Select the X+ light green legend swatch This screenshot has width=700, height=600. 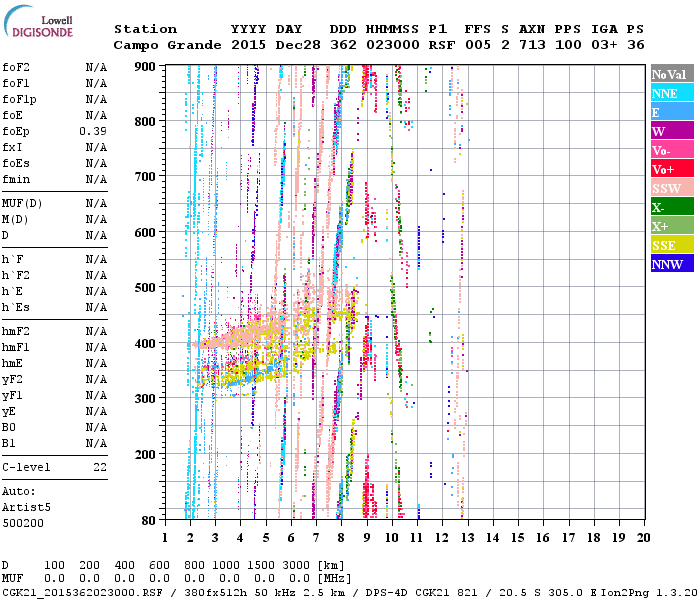pyautogui.click(x=672, y=226)
